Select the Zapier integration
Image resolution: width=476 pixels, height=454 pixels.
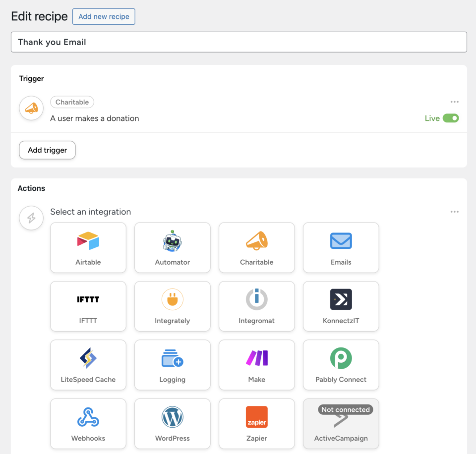pyautogui.click(x=256, y=424)
